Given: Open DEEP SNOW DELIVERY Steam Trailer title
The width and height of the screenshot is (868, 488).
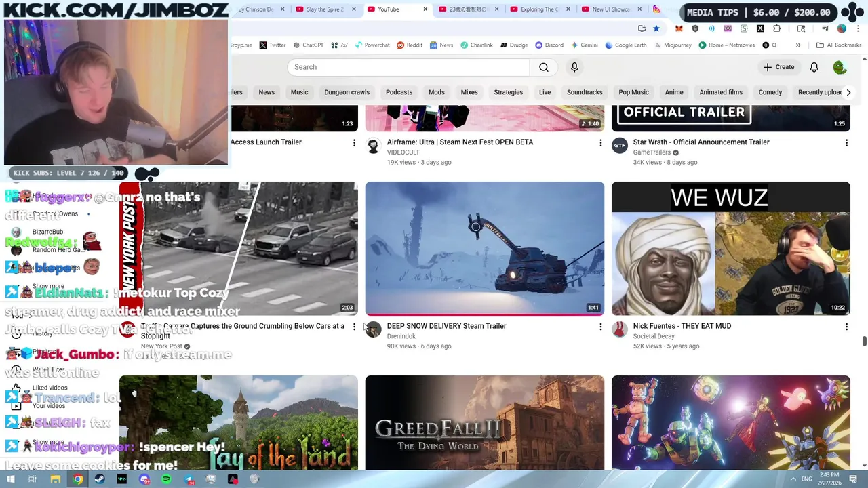Looking at the screenshot, I should pos(446,326).
